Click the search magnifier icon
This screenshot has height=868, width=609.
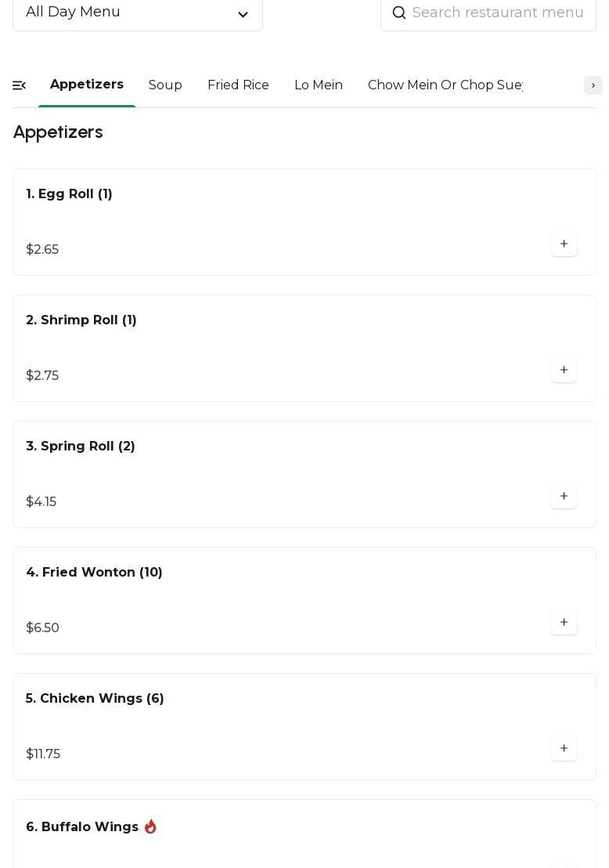[399, 13]
